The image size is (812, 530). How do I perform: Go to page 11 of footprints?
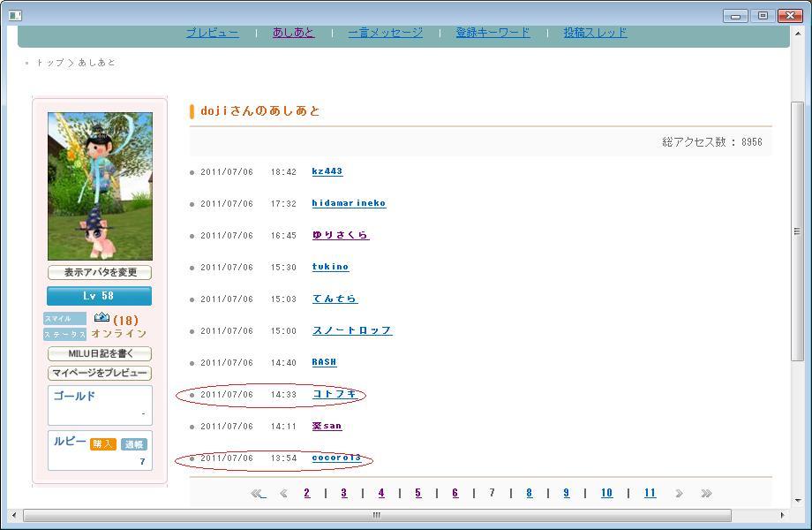coord(650,494)
